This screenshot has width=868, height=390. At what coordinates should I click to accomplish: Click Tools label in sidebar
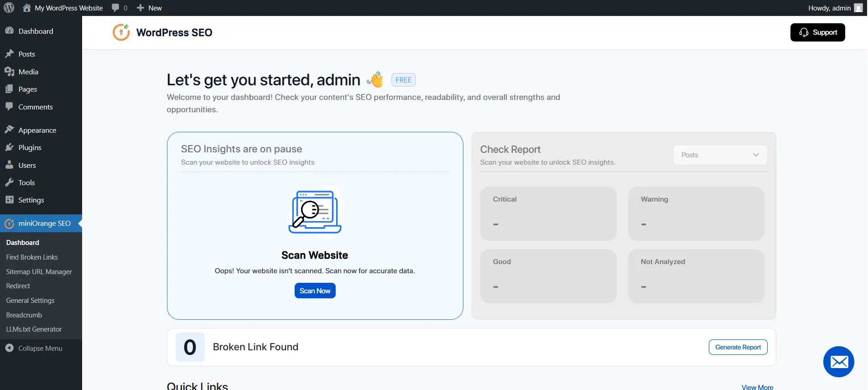tap(27, 182)
